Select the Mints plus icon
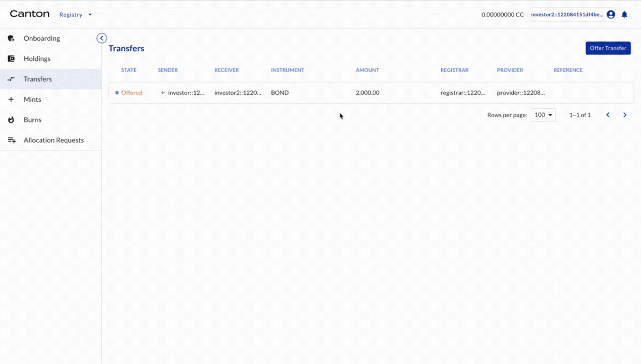 pyautogui.click(x=11, y=99)
